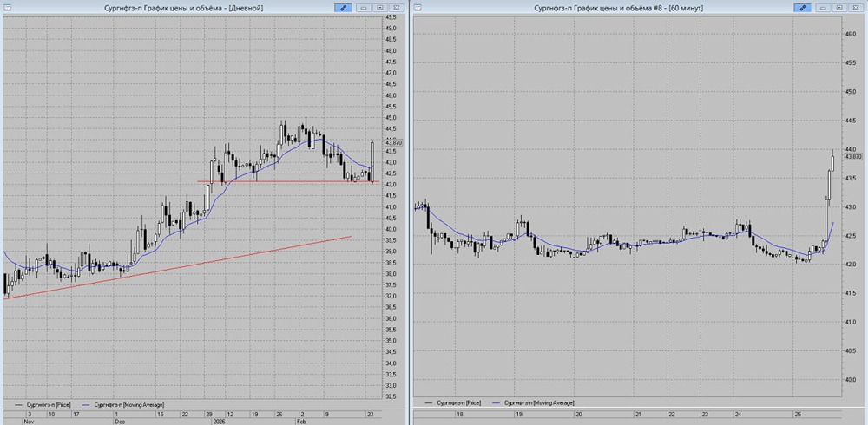The height and width of the screenshot is (425, 868).
Task: Open the window menu icon of the 60-minute chart
Action: click(419, 7)
